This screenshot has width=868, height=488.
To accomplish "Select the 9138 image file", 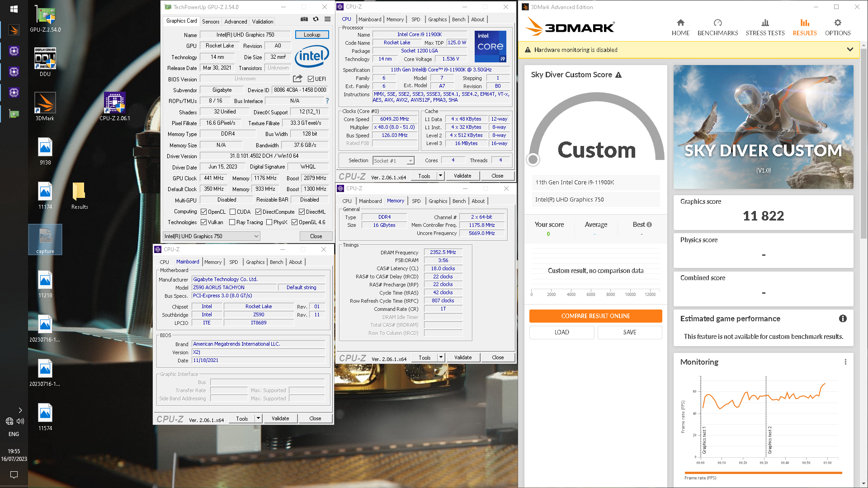I will pyautogui.click(x=45, y=150).
